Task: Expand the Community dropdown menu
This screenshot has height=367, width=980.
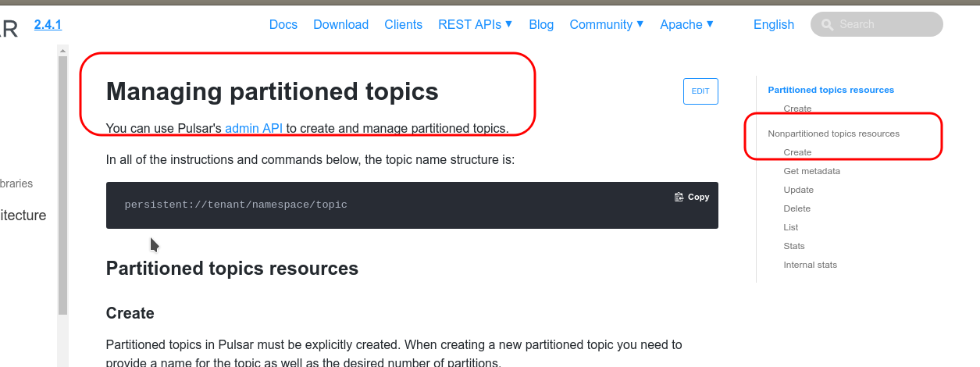Action: pos(607,25)
